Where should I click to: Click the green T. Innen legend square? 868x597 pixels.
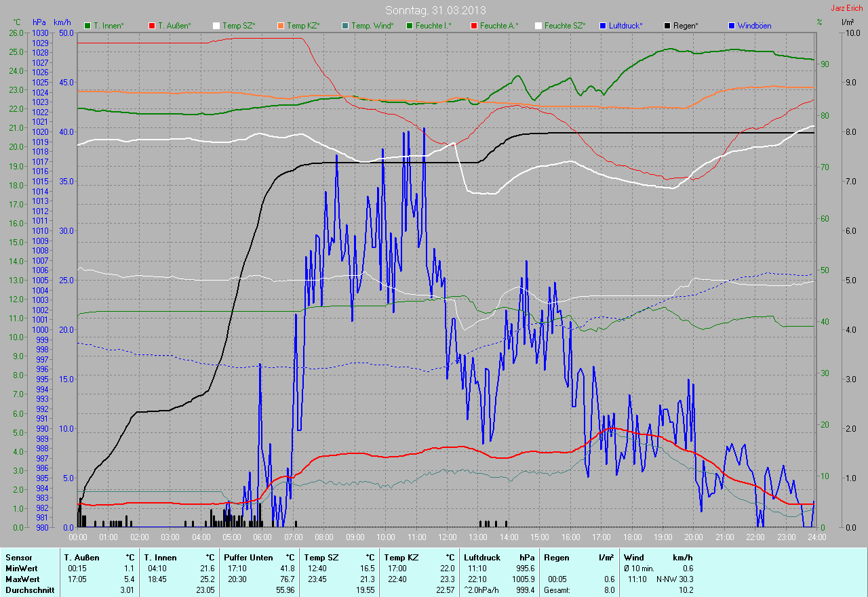click(87, 26)
